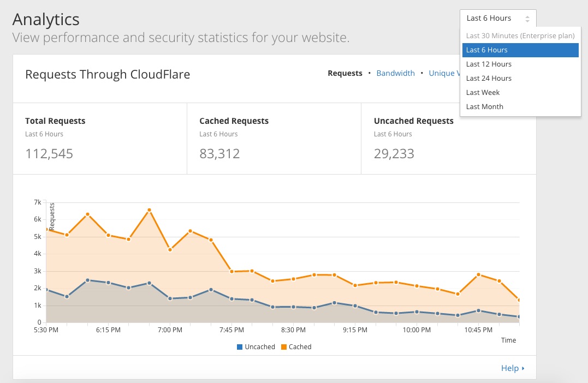Click the Cached peak data point near 7:00 PM

[x=149, y=209]
